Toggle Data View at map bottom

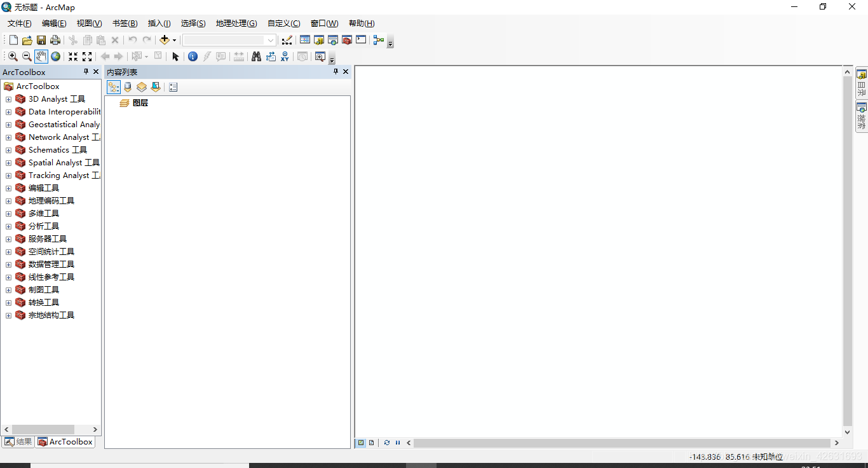361,443
